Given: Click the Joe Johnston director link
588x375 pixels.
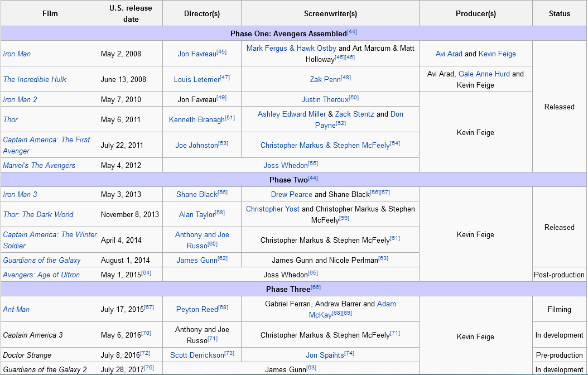Looking at the screenshot, I should pyautogui.click(x=196, y=146).
